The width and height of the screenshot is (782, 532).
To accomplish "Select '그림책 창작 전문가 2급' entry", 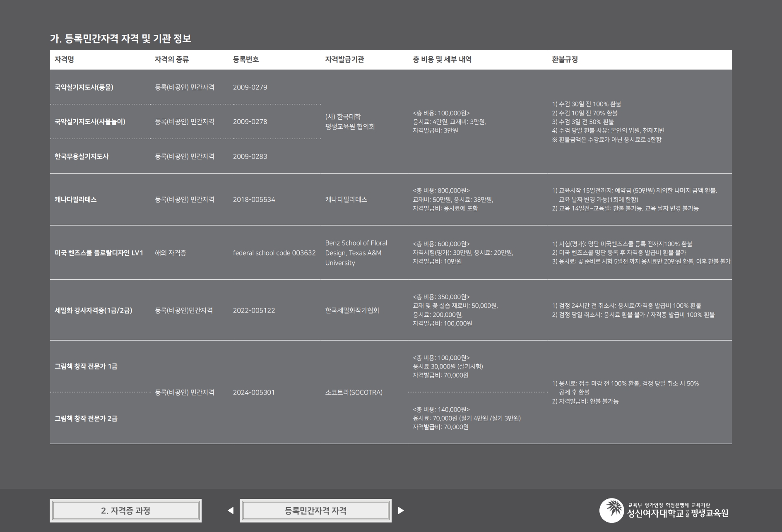I will pyautogui.click(x=86, y=418).
